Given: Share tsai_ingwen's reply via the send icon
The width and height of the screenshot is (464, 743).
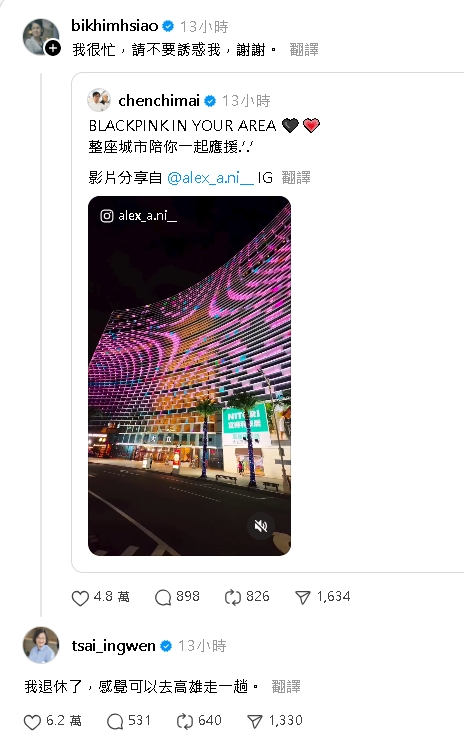Looking at the screenshot, I should click(x=255, y=722).
